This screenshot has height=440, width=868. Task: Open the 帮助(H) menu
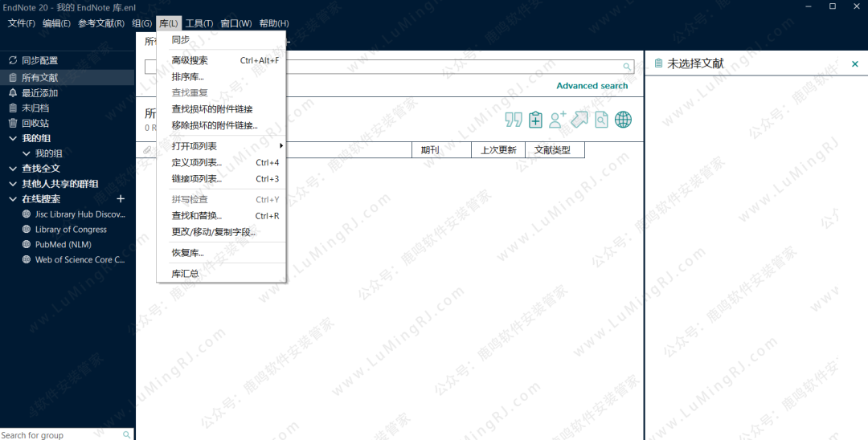coord(274,23)
